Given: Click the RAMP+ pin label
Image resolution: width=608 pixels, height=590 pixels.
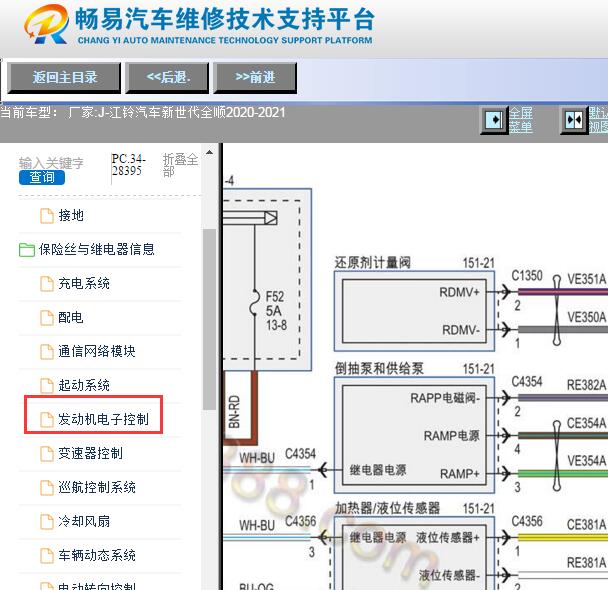Looking at the screenshot, I should coord(459,474).
